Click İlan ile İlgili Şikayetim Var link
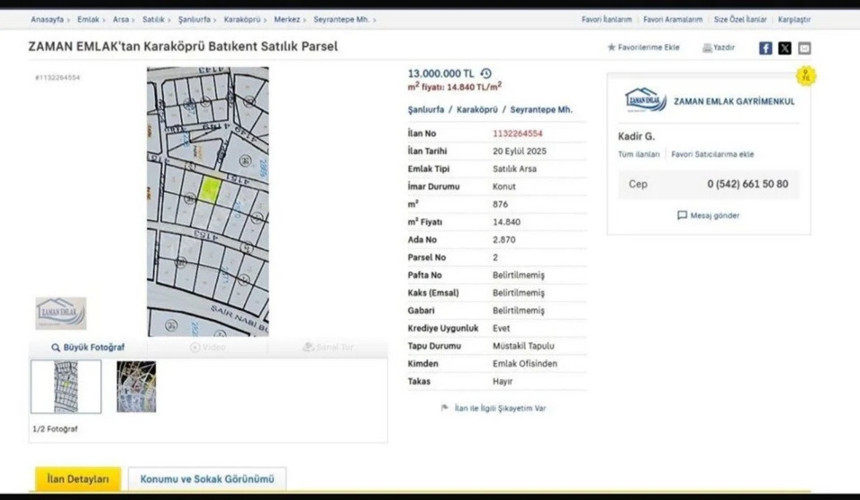The width and height of the screenshot is (860, 500). (x=500, y=408)
